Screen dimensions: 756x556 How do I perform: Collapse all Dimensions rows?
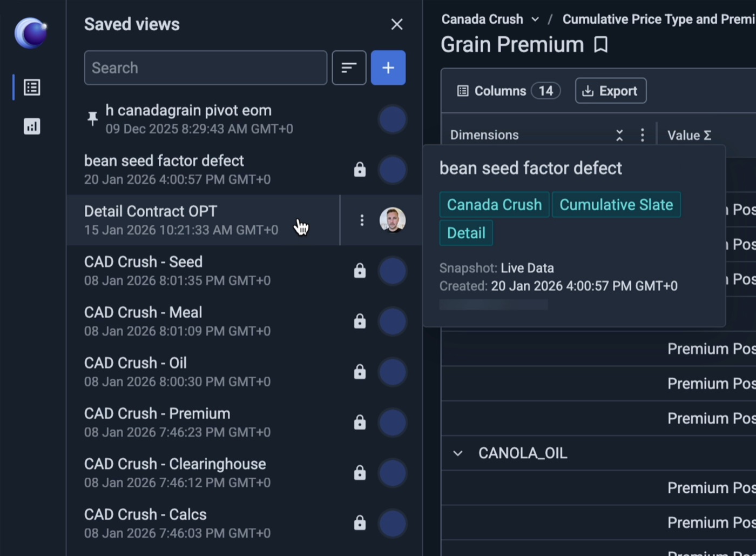tap(619, 135)
